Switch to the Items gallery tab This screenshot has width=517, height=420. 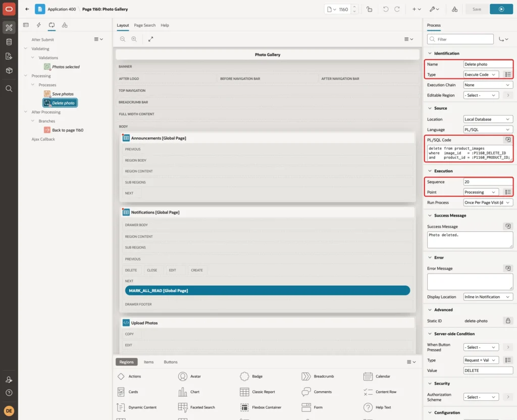point(148,361)
